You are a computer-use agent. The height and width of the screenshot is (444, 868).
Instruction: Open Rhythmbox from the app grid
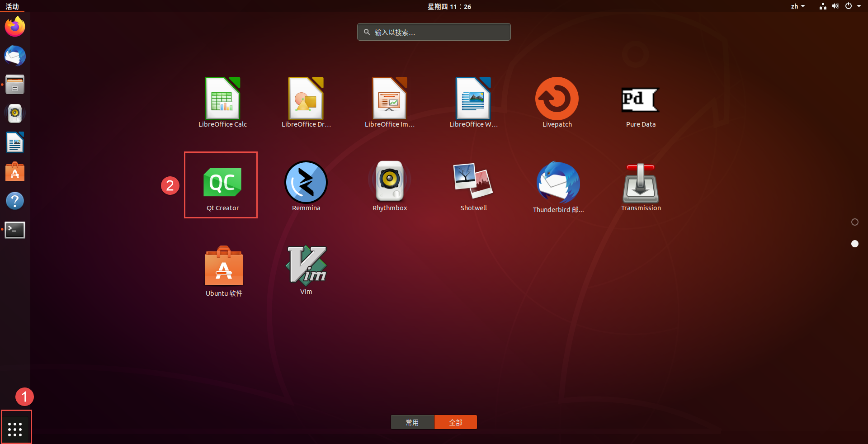tap(390, 186)
